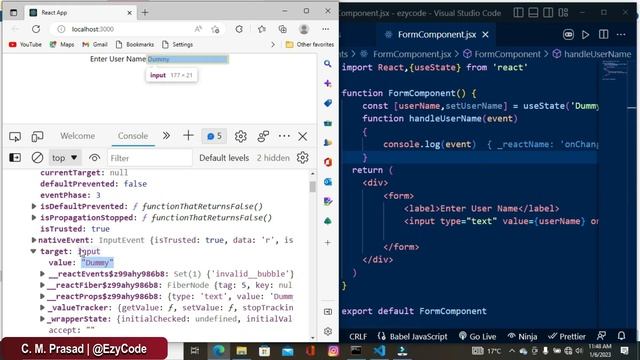Toggle VS Code bottom panel layout icon

tap(533, 13)
